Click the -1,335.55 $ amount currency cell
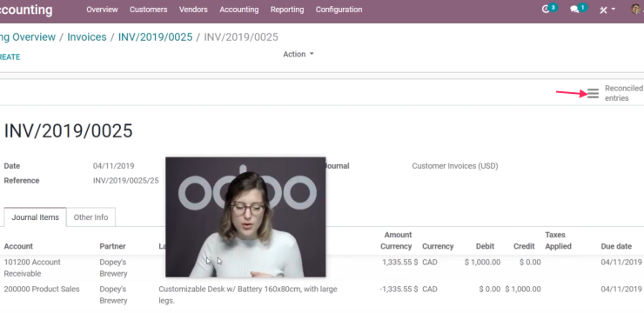The height and width of the screenshot is (313, 644). point(399,290)
